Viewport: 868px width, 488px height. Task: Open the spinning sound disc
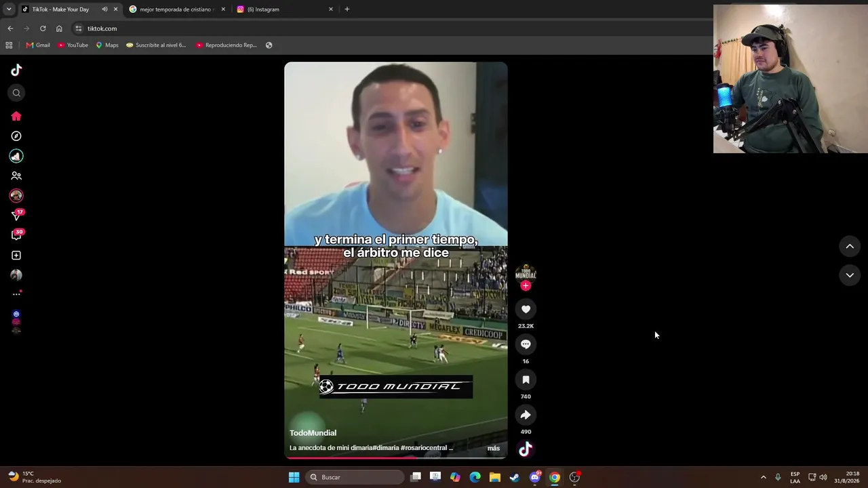pyautogui.click(x=526, y=449)
